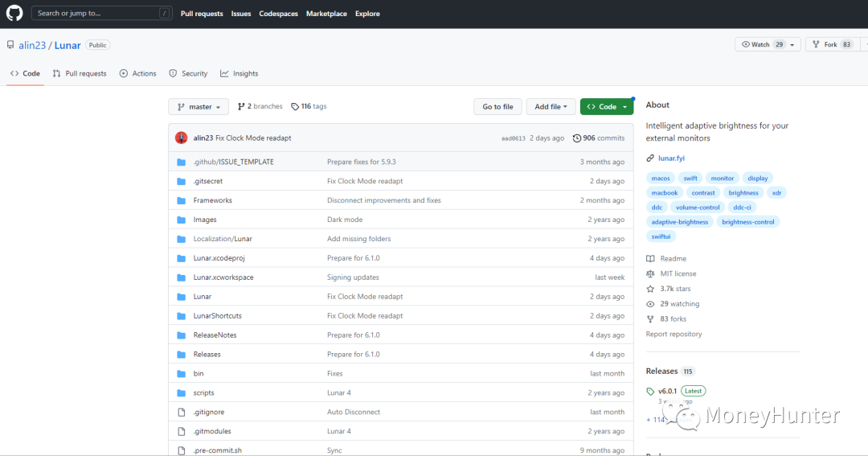Click the ReleaseNotes folder icon

[x=181, y=335]
